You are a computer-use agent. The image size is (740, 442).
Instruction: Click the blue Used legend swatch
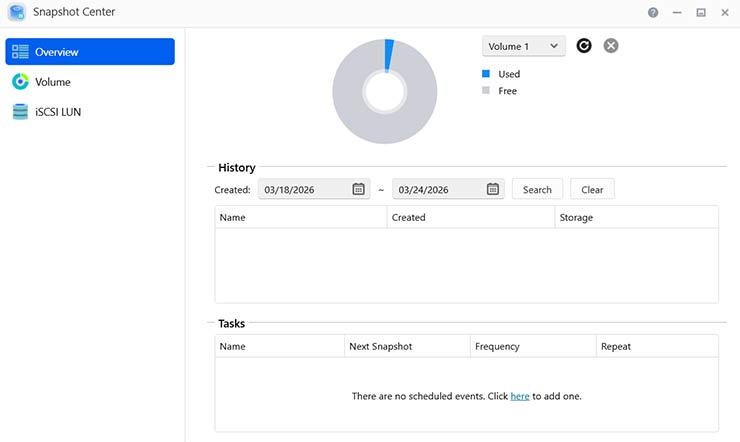(x=486, y=74)
